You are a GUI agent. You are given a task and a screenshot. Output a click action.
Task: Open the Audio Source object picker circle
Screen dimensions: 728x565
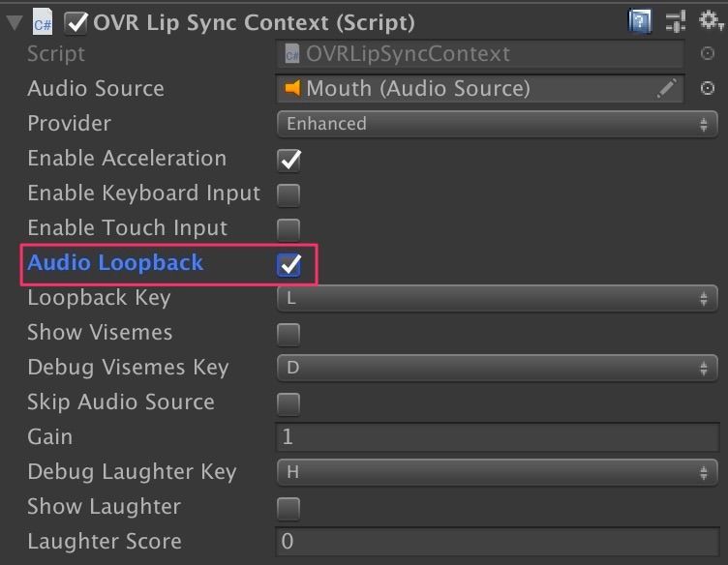click(707, 88)
